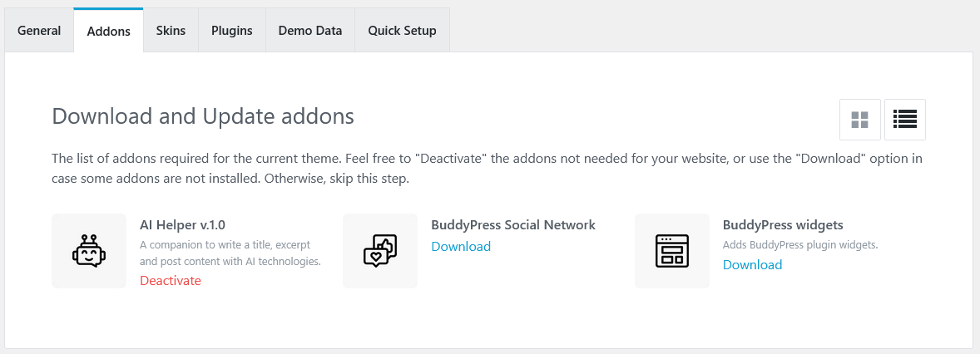The width and height of the screenshot is (980, 354).
Task: Click the BuddyPress widgets layout icon
Action: [x=672, y=251]
